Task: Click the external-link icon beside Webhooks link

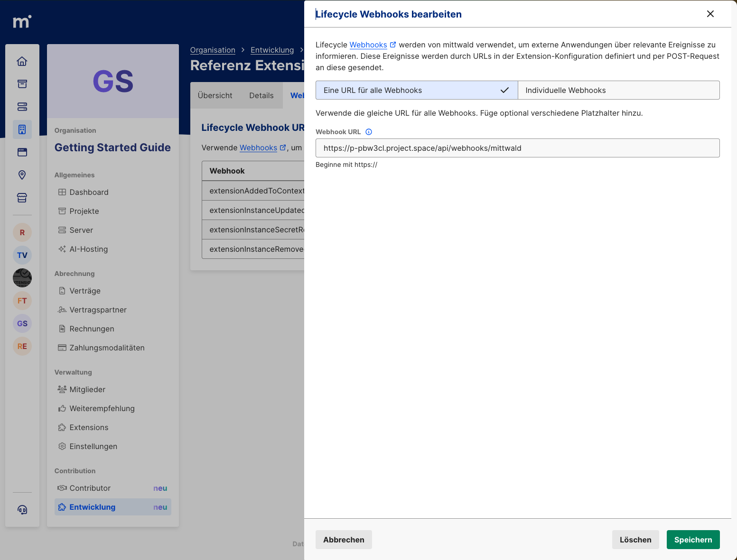Action: [393, 44]
